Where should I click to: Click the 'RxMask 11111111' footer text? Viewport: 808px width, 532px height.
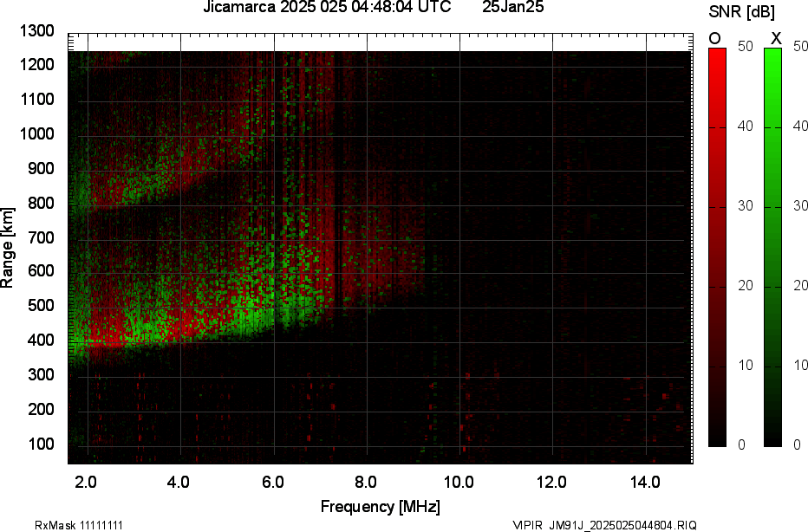point(79,525)
